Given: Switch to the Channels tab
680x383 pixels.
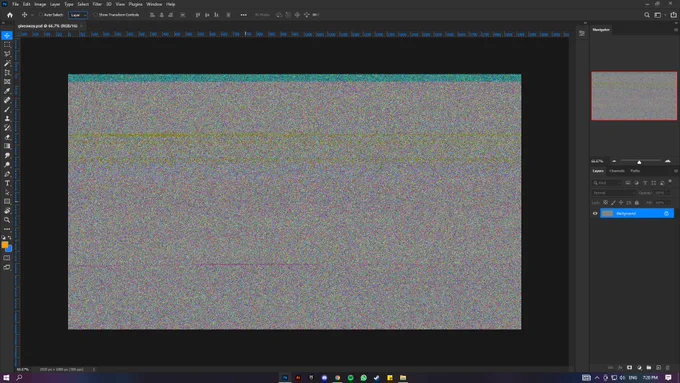Looking at the screenshot, I should (x=617, y=171).
